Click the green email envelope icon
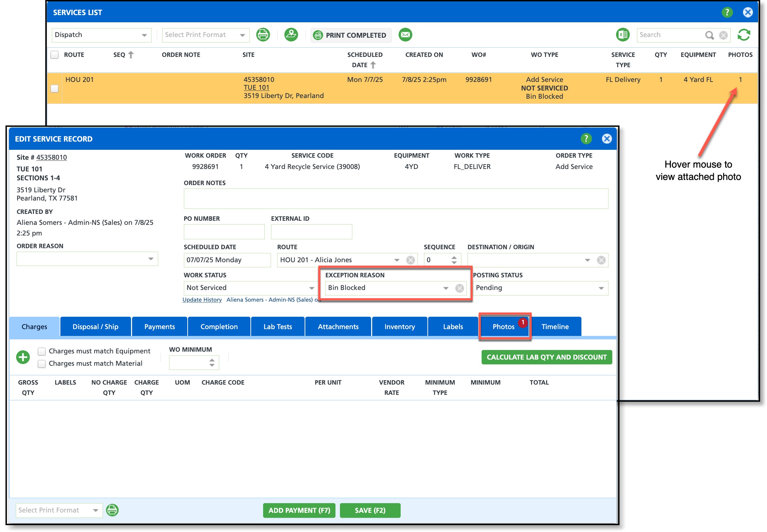 405,35
